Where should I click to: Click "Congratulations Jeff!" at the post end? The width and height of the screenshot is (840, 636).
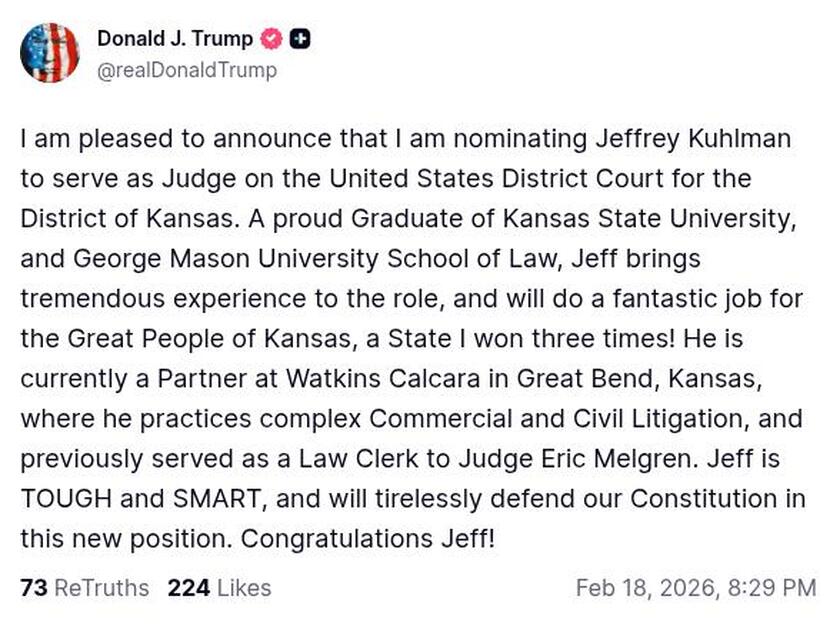pyautogui.click(x=369, y=539)
